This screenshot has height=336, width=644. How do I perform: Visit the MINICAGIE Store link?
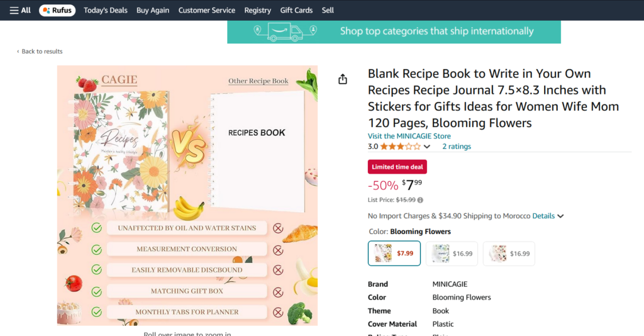tap(409, 136)
